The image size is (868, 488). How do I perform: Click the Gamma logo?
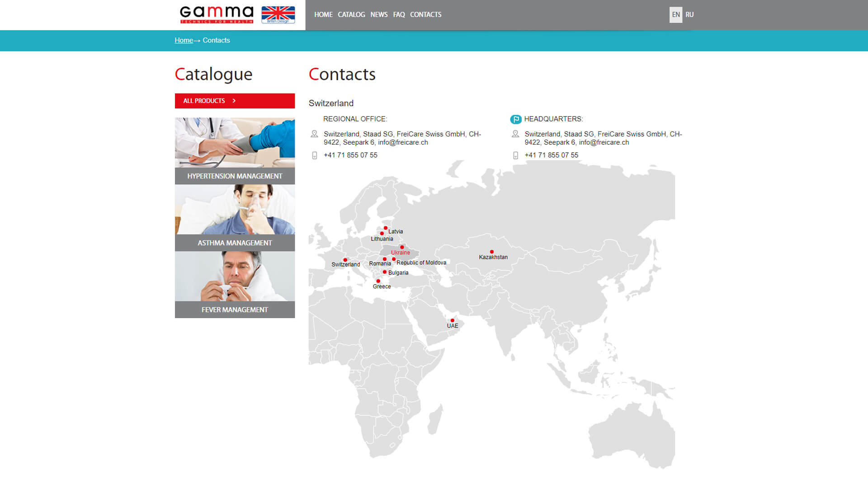pyautogui.click(x=217, y=14)
